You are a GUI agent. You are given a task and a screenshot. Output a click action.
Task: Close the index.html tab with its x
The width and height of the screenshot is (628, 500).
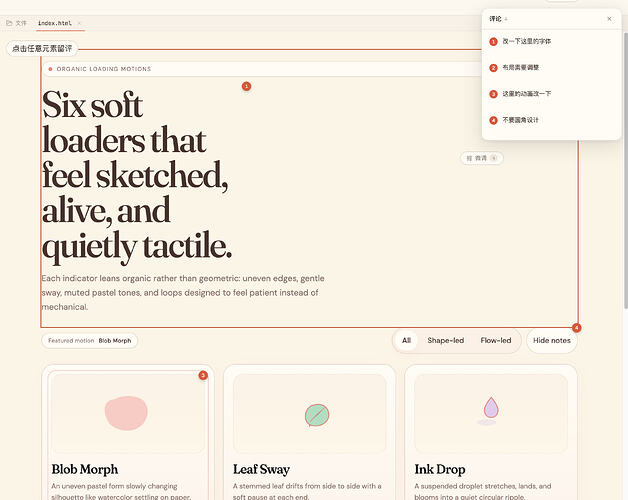coord(79,23)
